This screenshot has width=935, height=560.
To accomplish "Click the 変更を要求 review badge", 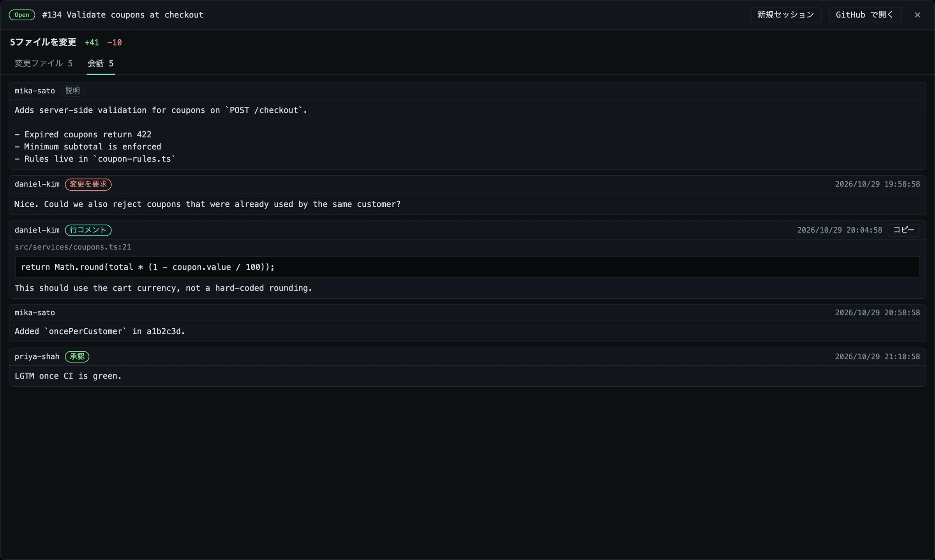I will click(88, 184).
